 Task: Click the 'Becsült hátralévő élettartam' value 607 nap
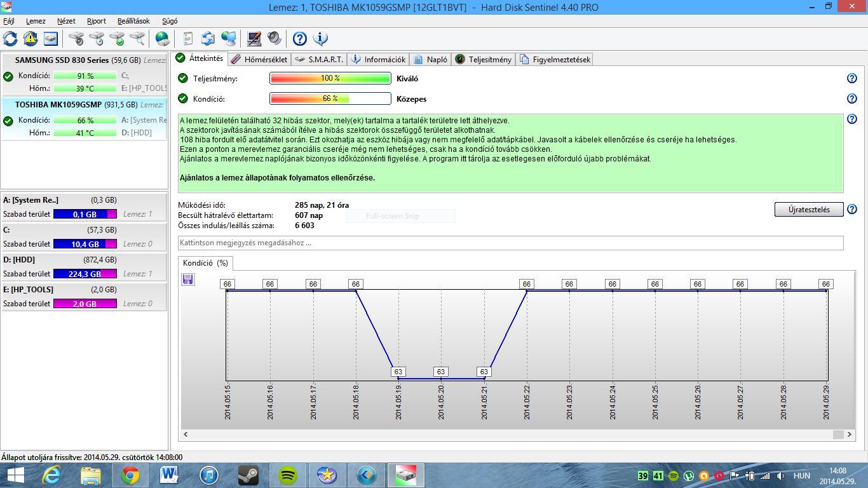click(x=309, y=215)
